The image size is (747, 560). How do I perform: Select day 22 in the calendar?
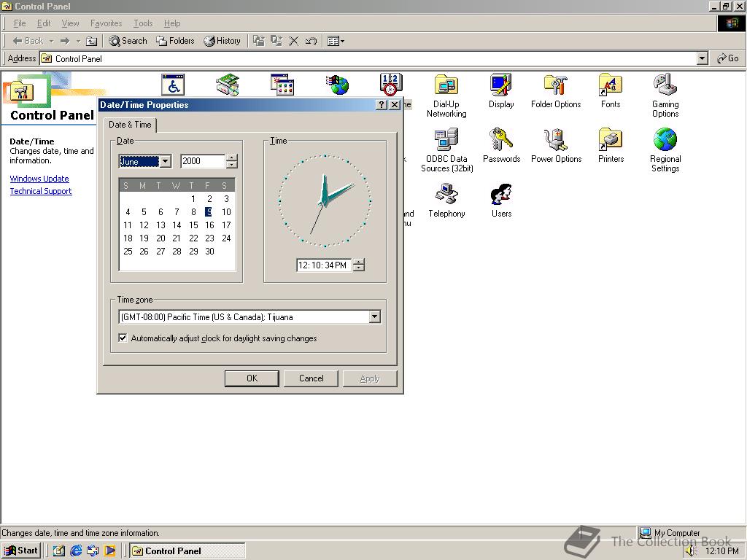(193, 238)
